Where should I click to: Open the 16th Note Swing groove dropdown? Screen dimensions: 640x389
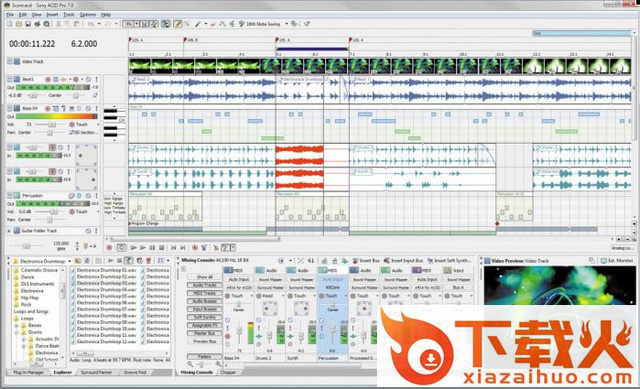click(x=287, y=24)
